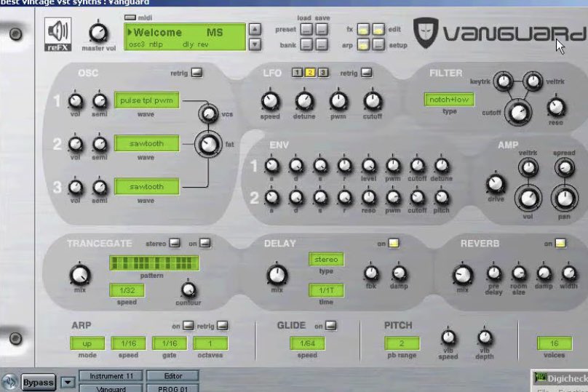Open the fx edit button
Viewport: 588px width, 392px height.
378,29
